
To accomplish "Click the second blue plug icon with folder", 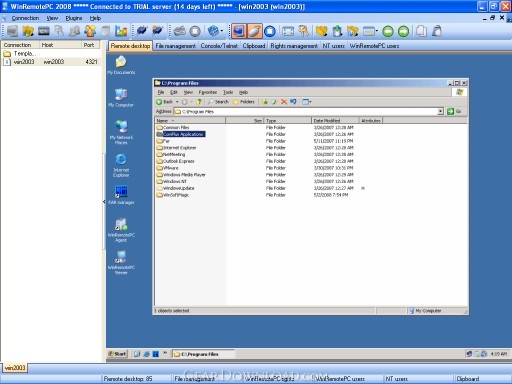I will point(157,31).
